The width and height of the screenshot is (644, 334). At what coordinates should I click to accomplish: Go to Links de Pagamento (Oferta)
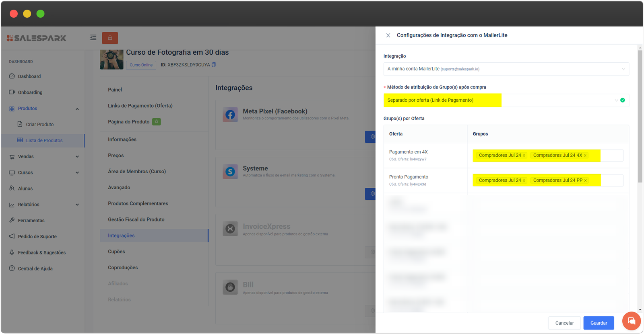point(140,106)
